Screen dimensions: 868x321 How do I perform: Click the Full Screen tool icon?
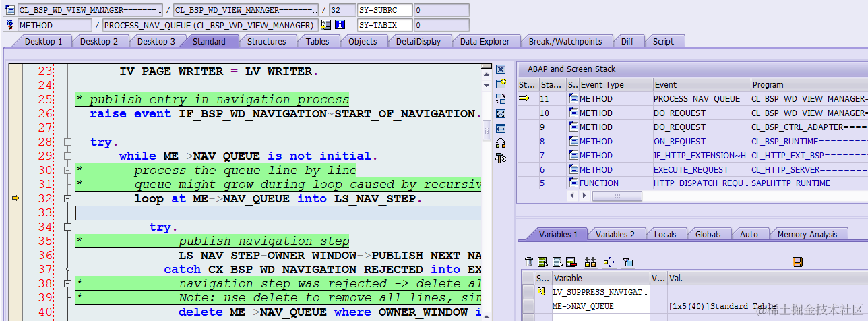tap(500, 114)
